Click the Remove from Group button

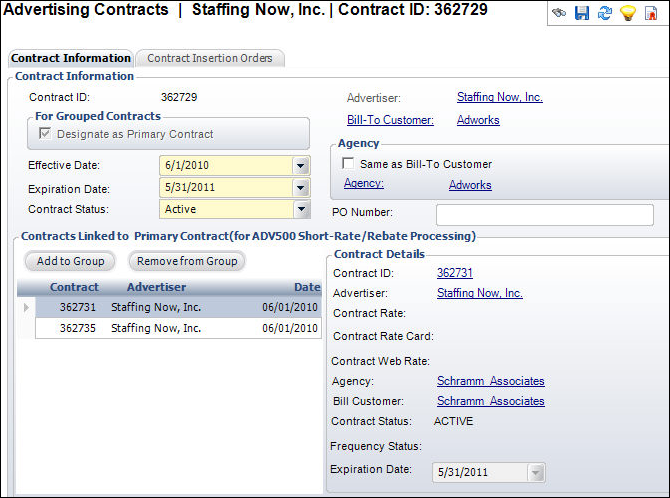click(187, 261)
